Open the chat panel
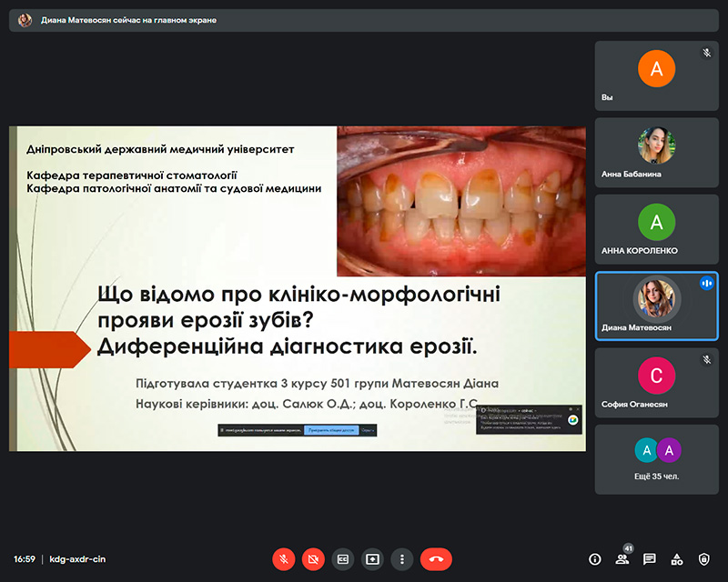 (x=650, y=559)
